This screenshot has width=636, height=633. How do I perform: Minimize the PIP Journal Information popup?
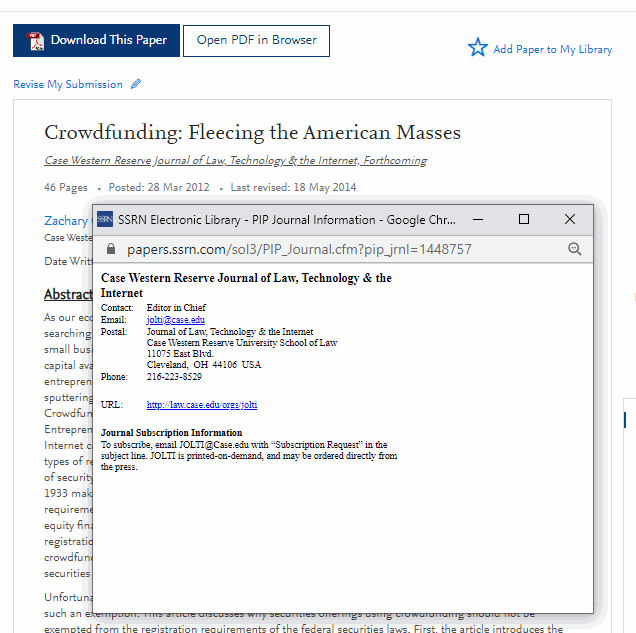478,219
